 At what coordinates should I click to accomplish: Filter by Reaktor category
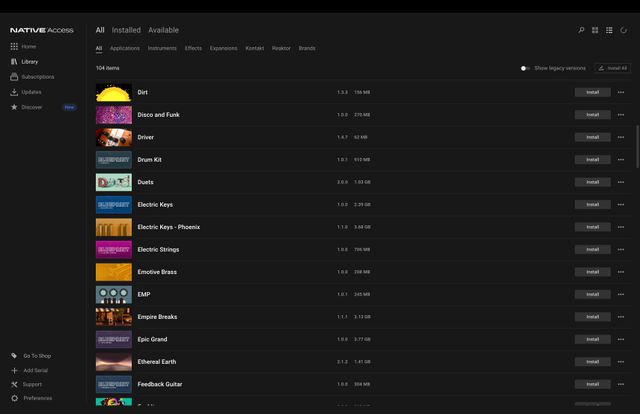pyautogui.click(x=281, y=48)
